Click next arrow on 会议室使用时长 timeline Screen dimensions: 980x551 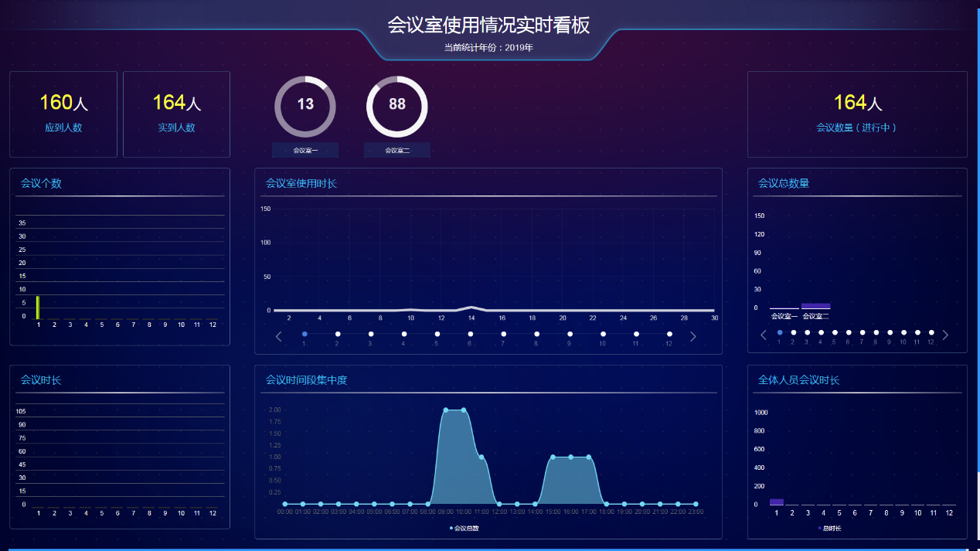click(693, 336)
